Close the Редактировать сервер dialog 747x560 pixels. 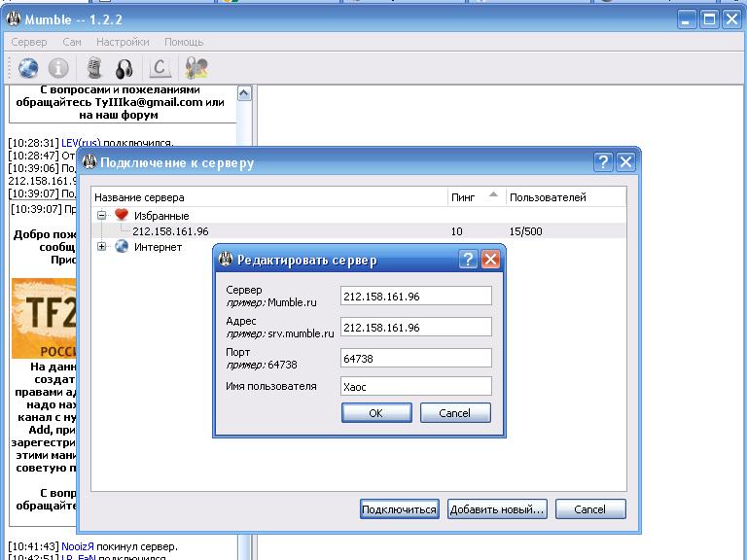[490, 260]
